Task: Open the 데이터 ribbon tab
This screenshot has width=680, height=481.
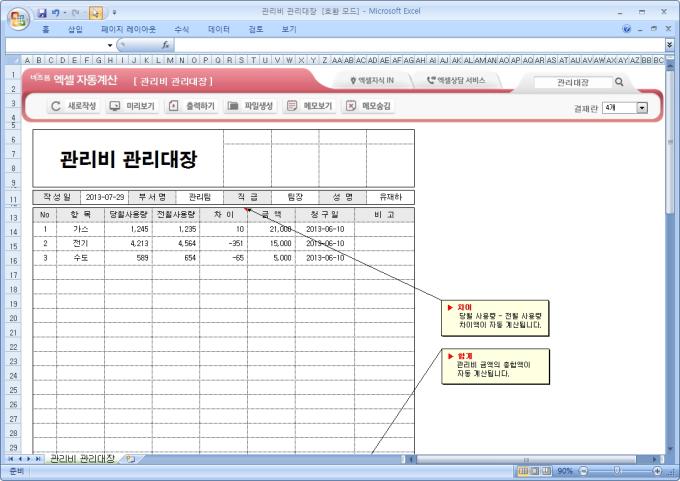Action: (219, 29)
